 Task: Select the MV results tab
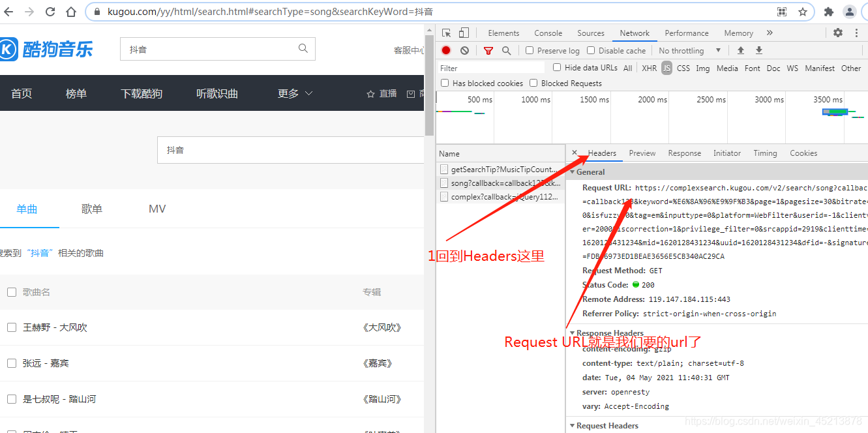(x=157, y=209)
